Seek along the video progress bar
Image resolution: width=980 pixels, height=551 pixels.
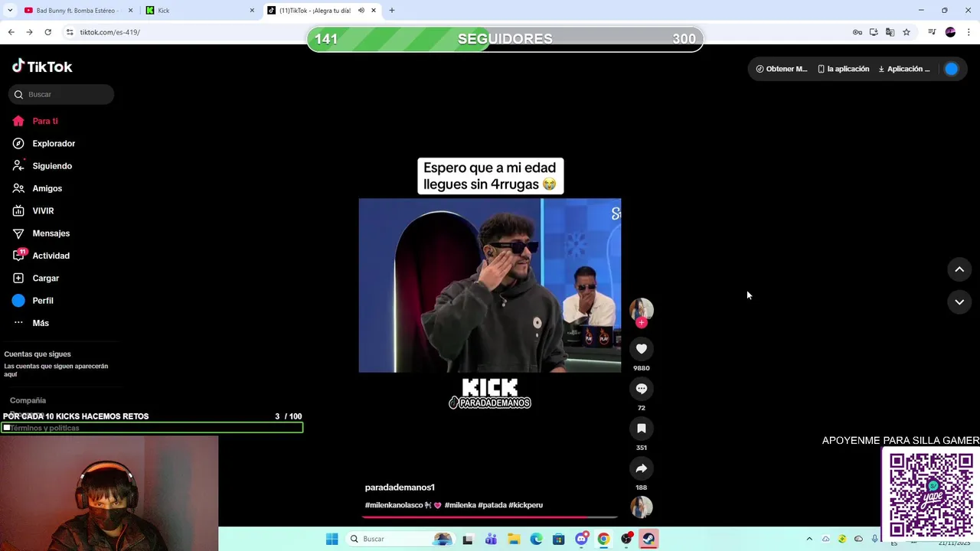pos(490,518)
